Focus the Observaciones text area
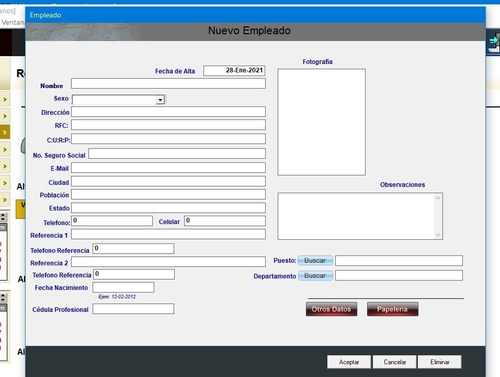The width and height of the screenshot is (500, 377). pos(356,216)
